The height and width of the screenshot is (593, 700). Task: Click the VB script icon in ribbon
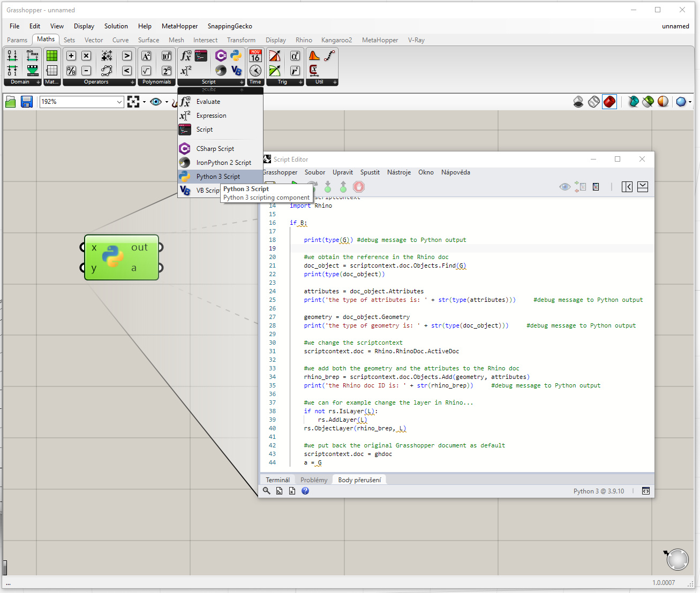pos(236,71)
